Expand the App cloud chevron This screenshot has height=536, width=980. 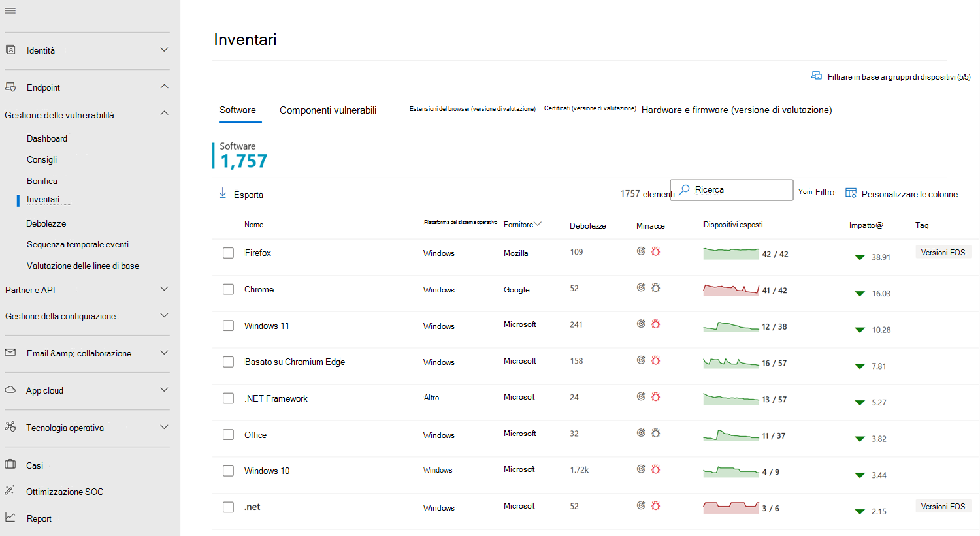(164, 390)
